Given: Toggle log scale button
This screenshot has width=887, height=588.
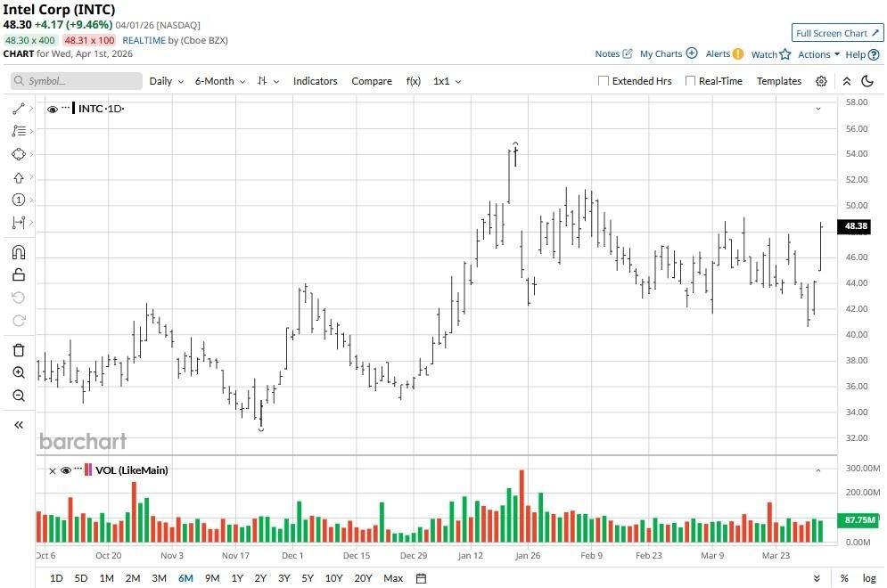Looking at the screenshot, I should (869, 578).
